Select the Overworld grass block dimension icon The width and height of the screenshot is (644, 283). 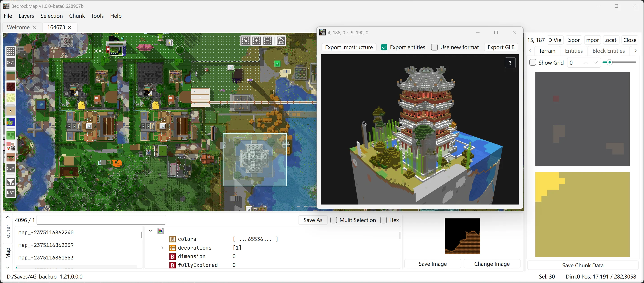pos(11,76)
